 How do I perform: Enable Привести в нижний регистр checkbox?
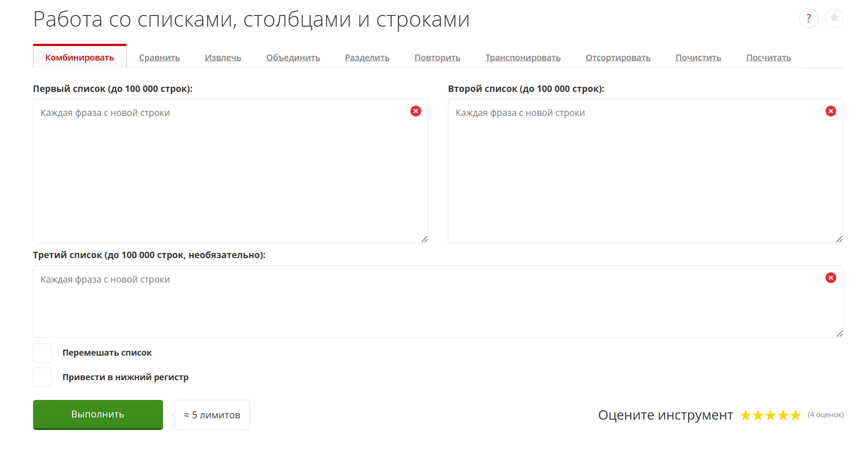point(42,377)
